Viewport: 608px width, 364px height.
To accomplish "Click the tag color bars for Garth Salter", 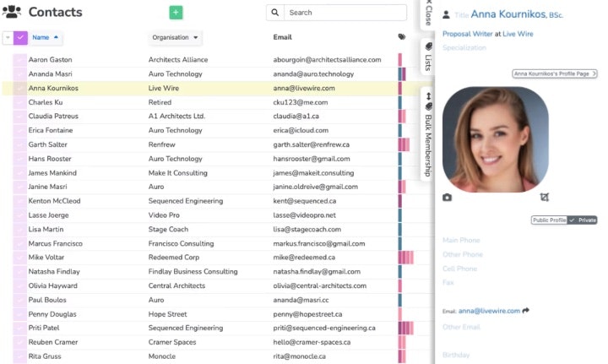I will click(404, 144).
